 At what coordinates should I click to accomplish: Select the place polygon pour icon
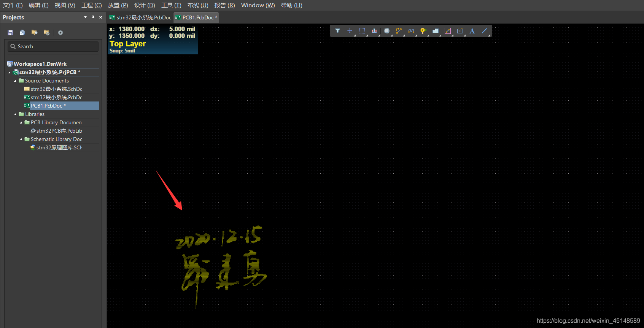[x=436, y=31]
